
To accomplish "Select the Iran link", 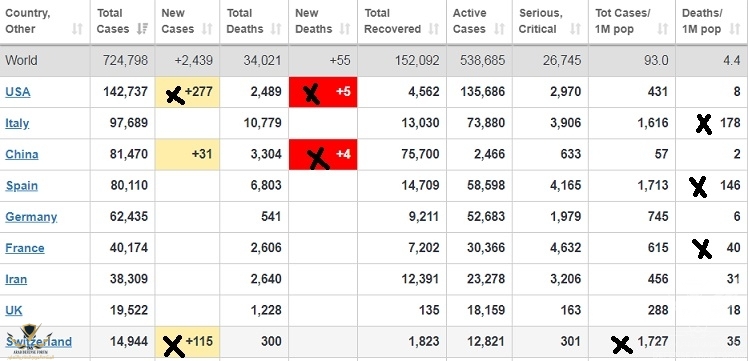I will (16, 279).
